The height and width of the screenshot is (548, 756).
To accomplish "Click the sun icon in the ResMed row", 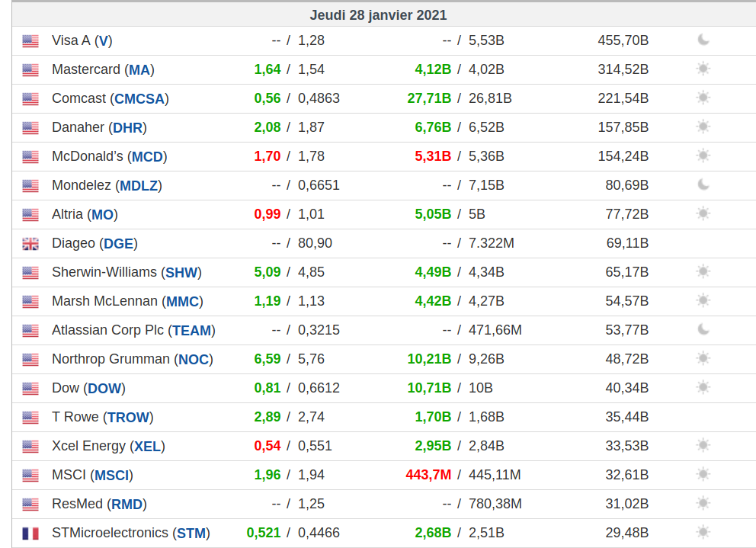I will tap(703, 503).
